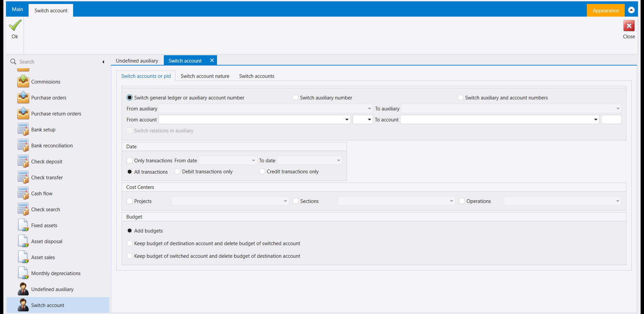Open Check deposit icon
This screenshot has height=314, width=644.
23,161
